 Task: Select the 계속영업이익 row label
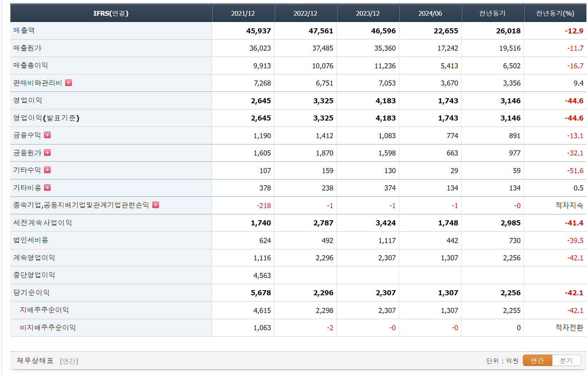click(34, 258)
